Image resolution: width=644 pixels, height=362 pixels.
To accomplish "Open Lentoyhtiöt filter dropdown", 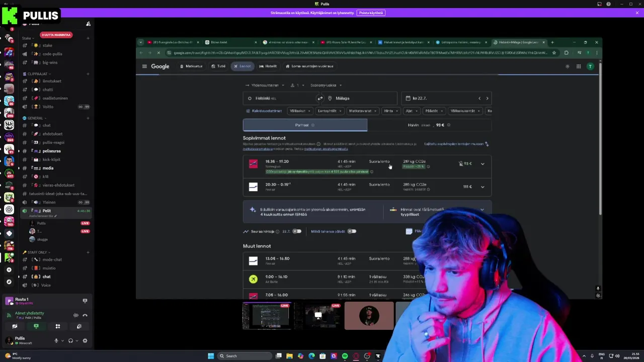I will pyautogui.click(x=330, y=111).
